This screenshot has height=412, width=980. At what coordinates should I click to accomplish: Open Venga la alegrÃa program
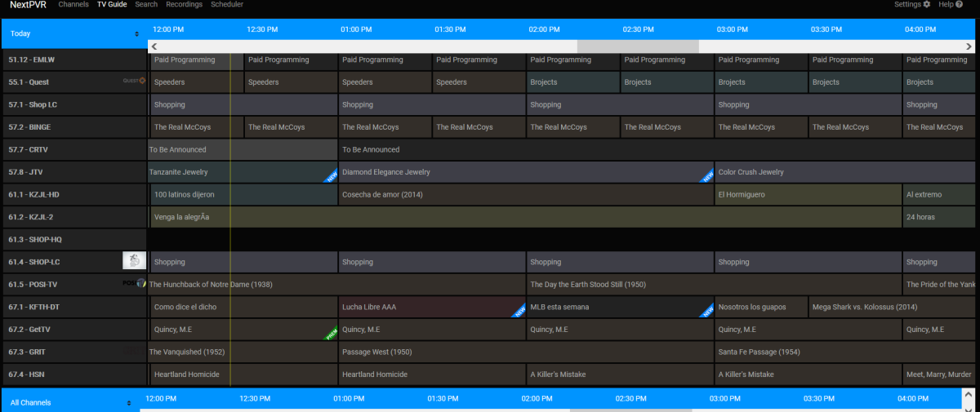[x=526, y=217]
